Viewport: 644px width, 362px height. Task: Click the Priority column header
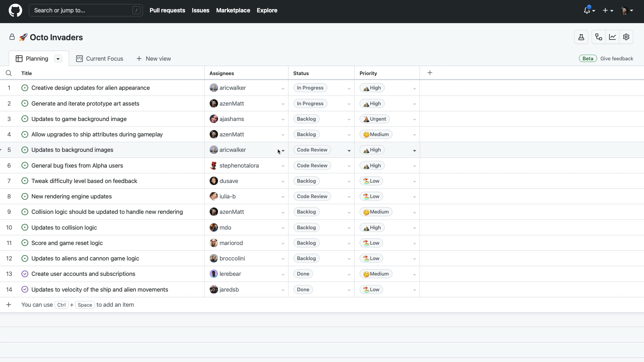368,73
